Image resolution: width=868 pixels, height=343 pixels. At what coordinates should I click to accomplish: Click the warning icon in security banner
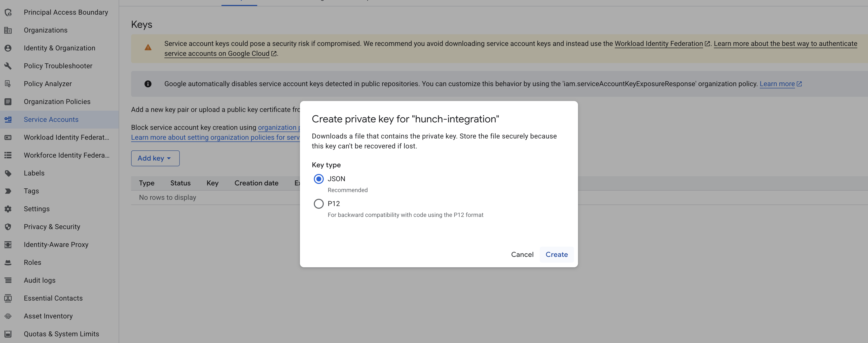pos(148,47)
